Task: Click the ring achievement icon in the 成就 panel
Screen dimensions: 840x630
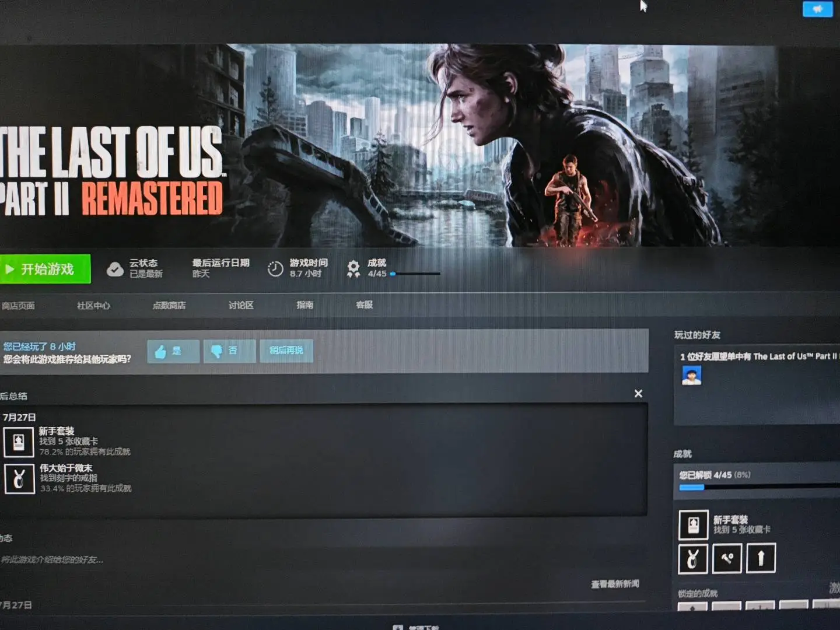Action: (x=693, y=559)
